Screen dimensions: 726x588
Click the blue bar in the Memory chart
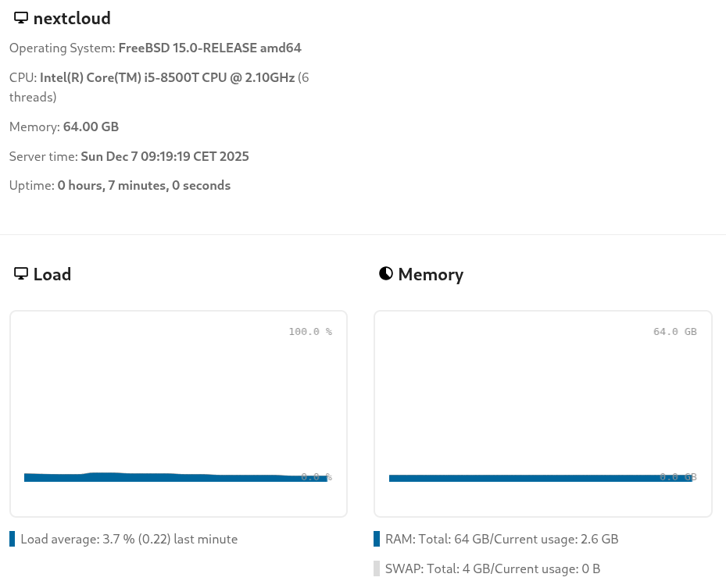coord(531,478)
